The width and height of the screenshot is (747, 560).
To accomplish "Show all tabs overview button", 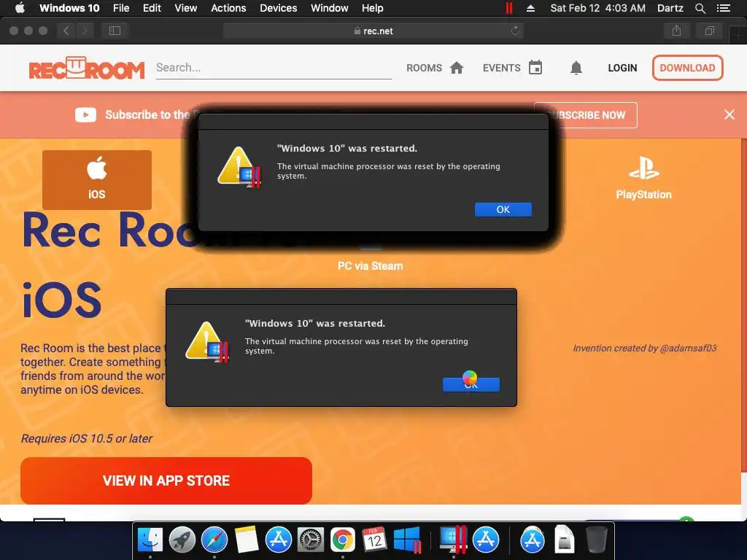I will coord(709,31).
